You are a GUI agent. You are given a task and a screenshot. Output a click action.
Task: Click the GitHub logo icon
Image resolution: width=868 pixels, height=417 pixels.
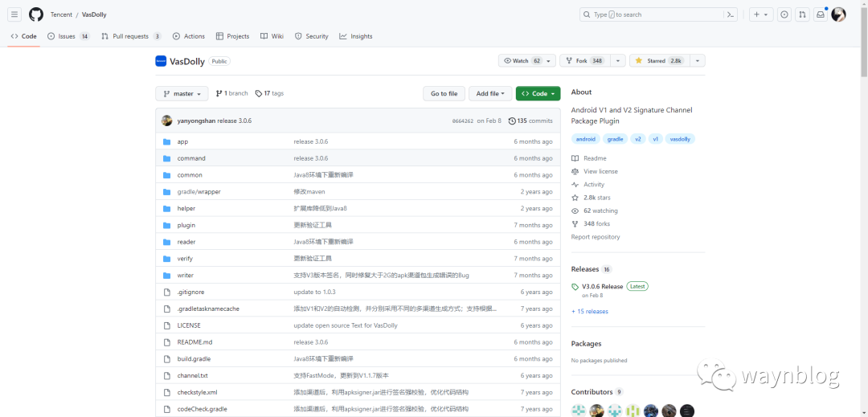(36, 15)
